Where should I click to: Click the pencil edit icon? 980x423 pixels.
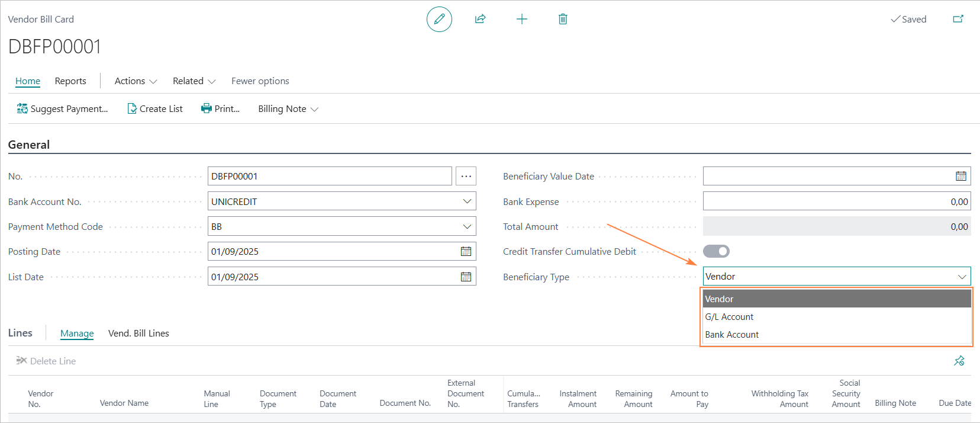point(439,20)
